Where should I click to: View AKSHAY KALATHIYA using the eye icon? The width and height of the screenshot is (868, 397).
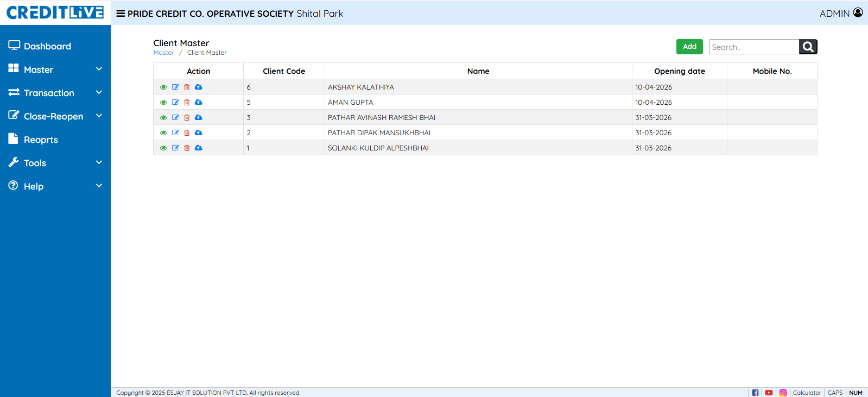click(x=163, y=87)
